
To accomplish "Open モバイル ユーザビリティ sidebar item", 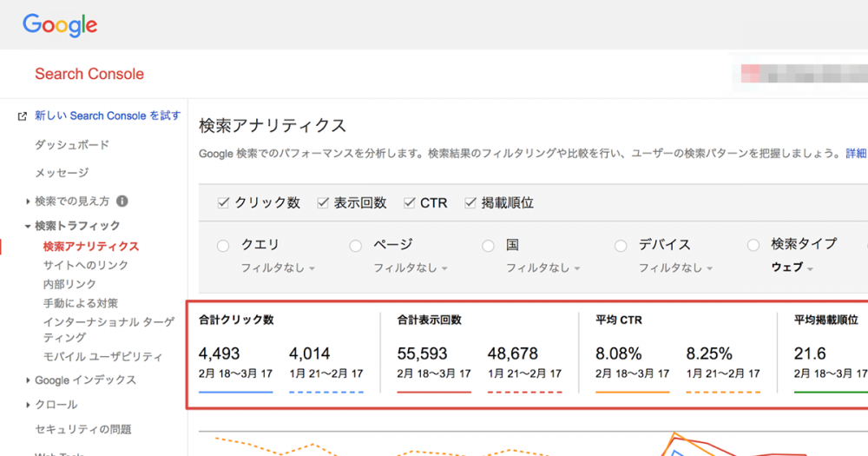I will point(103,357).
